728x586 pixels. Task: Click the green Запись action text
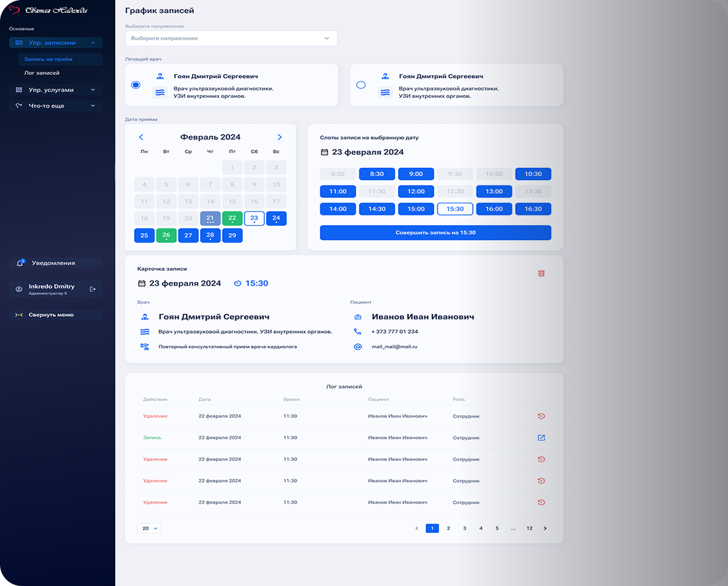152,438
